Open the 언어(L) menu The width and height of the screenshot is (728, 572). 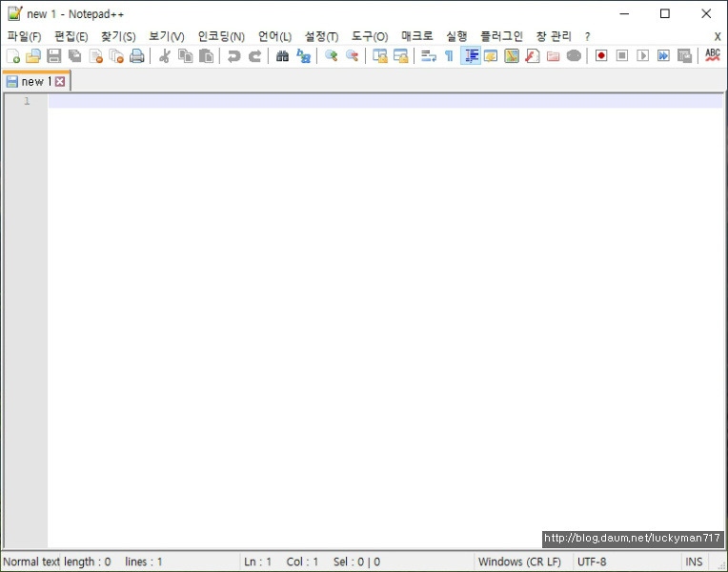tap(274, 36)
